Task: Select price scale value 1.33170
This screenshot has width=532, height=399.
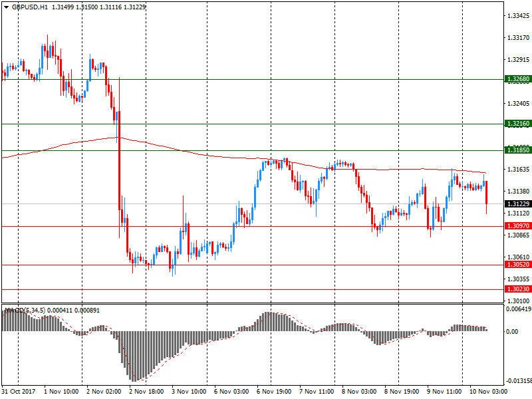Action: pos(518,38)
